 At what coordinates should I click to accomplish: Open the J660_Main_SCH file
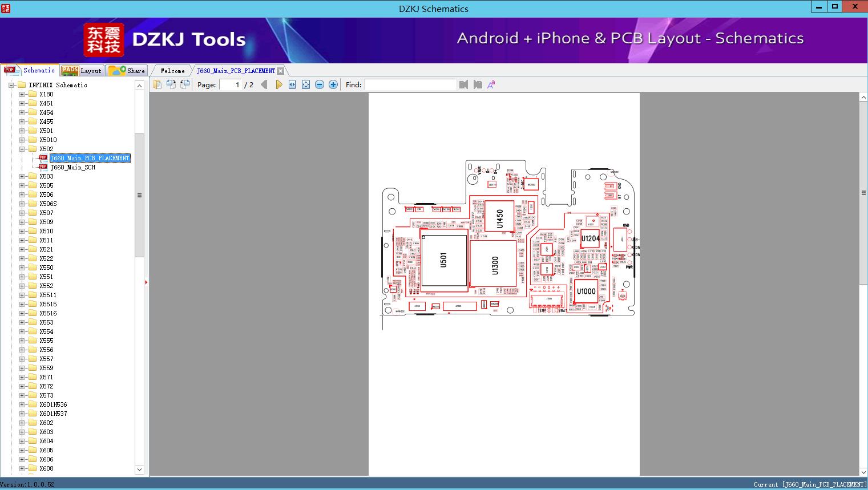pos(72,167)
